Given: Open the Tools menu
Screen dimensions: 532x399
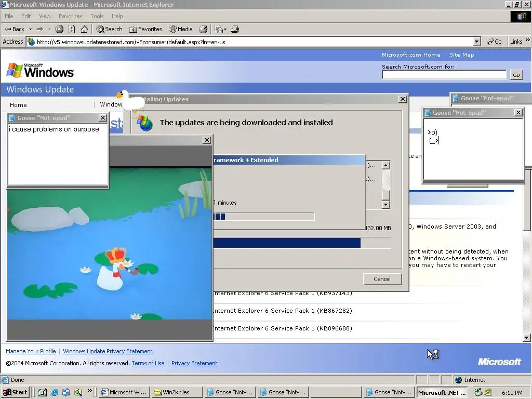Looking at the screenshot, I should point(97,16).
